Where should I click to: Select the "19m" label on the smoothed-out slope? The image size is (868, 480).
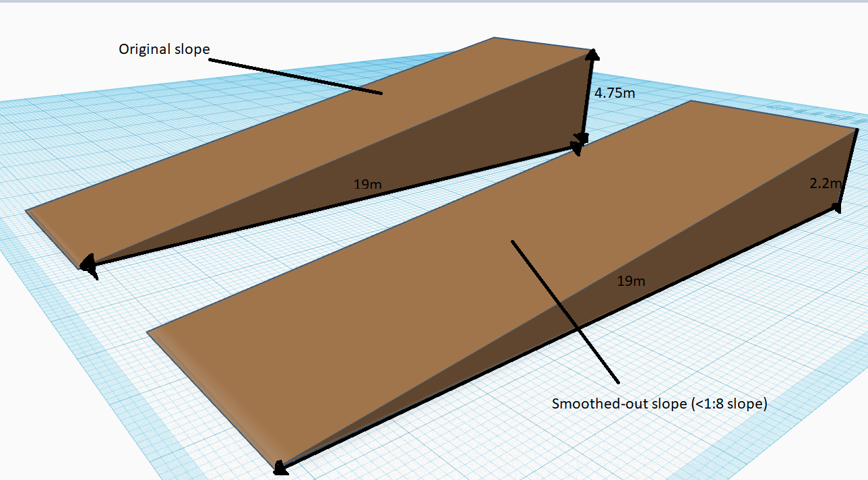pos(631,281)
